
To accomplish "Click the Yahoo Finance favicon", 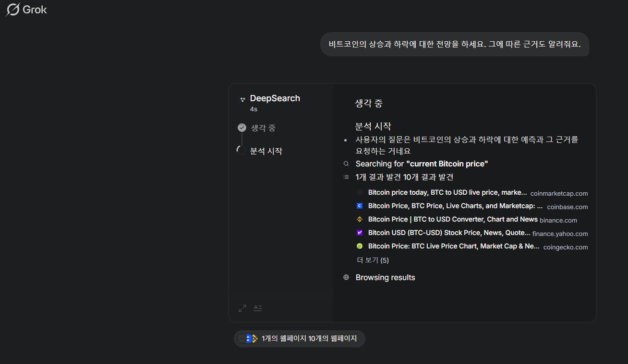I will (x=360, y=233).
